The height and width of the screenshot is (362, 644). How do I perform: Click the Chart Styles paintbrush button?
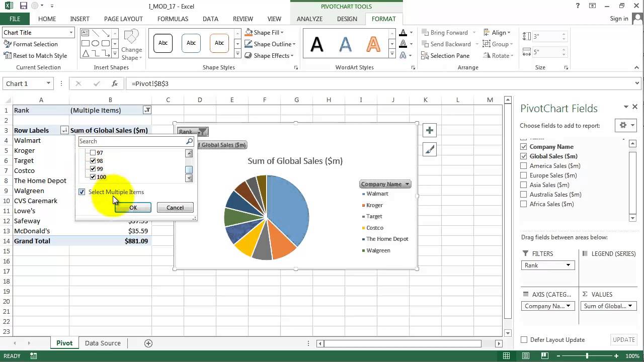tap(429, 149)
